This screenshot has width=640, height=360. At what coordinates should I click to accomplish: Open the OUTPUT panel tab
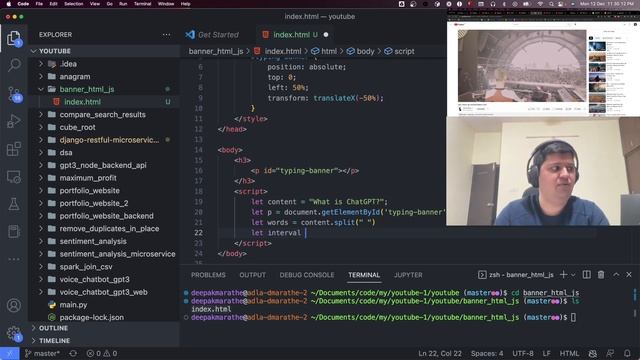point(252,275)
